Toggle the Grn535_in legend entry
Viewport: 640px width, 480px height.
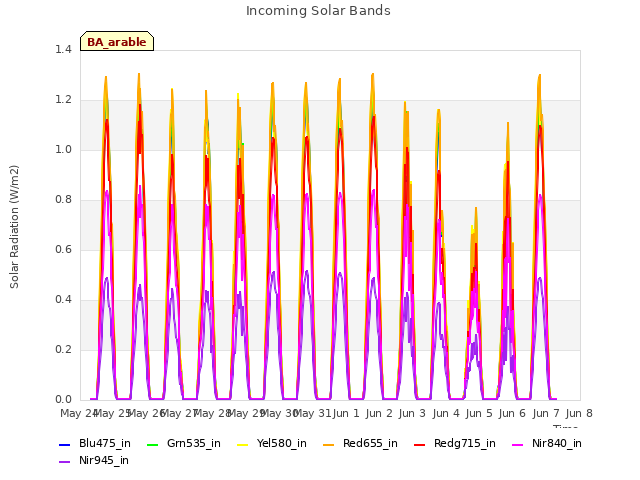184,443
